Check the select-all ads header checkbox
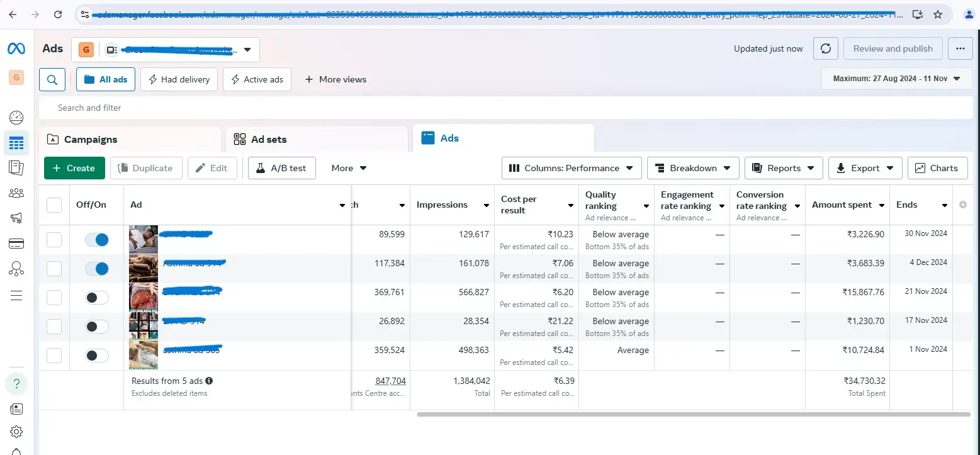The image size is (980, 455). 54,205
